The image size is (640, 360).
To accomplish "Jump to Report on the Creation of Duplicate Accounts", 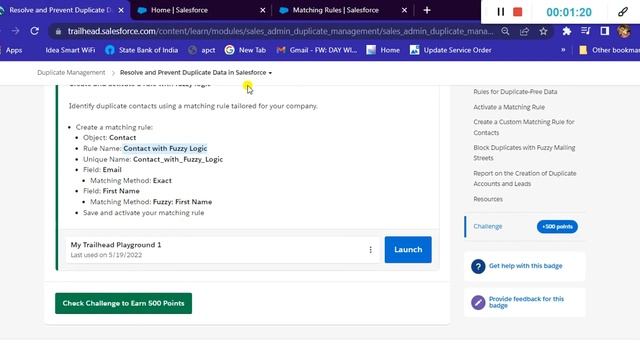I will (524, 178).
